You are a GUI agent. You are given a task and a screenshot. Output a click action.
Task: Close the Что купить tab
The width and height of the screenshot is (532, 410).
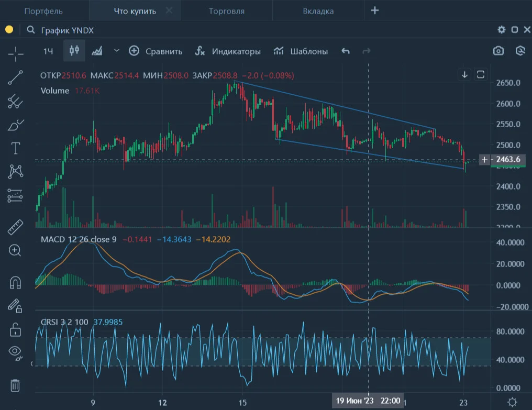click(169, 10)
